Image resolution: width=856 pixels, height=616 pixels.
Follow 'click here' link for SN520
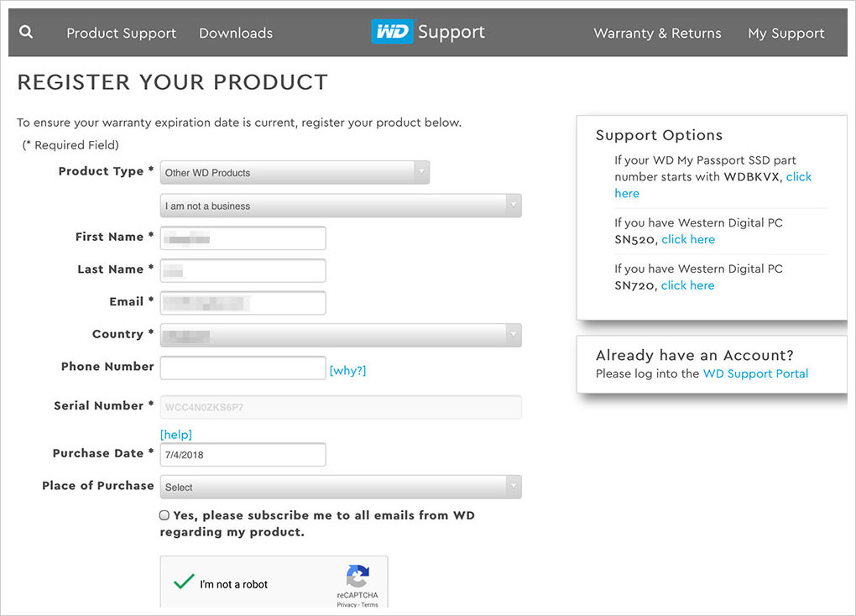point(688,239)
